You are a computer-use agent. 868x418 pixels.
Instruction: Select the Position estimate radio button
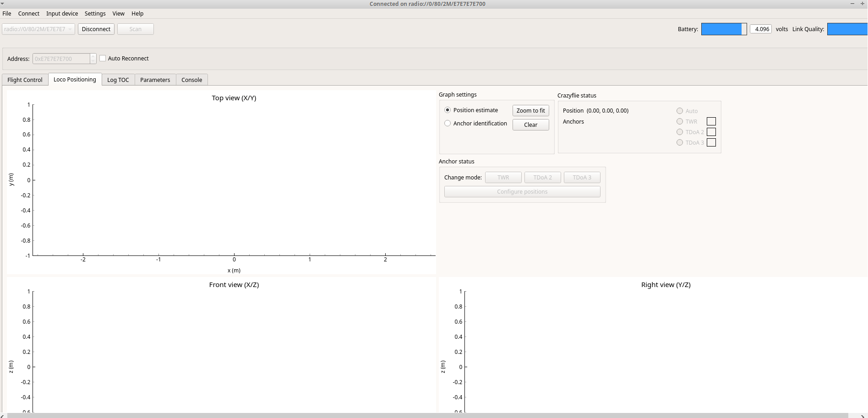(x=448, y=110)
